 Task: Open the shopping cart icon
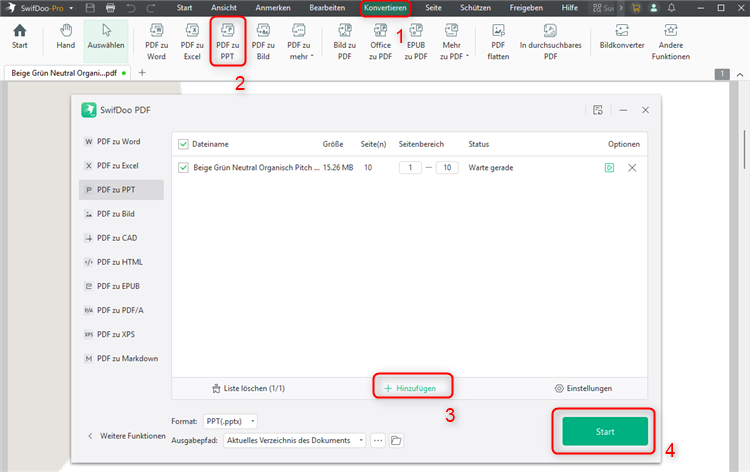point(635,8)
